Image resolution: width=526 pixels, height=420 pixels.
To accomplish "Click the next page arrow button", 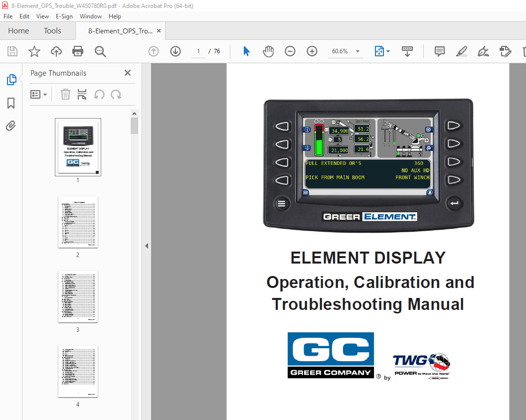I will 175,51.
